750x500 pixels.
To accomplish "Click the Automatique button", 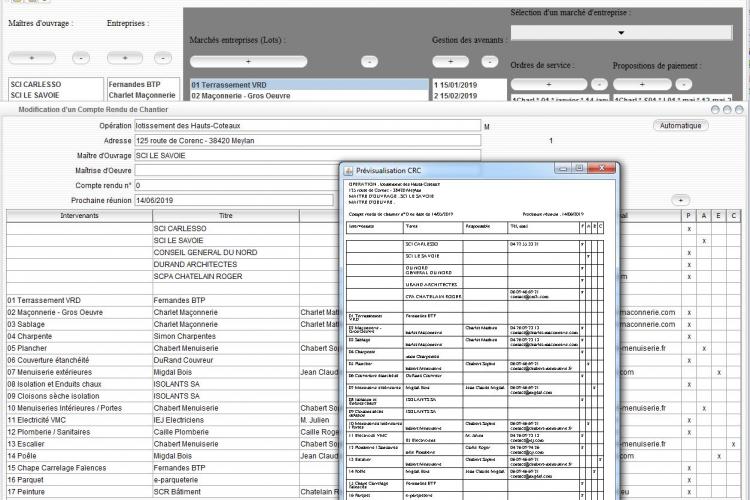I will (680, 125).
